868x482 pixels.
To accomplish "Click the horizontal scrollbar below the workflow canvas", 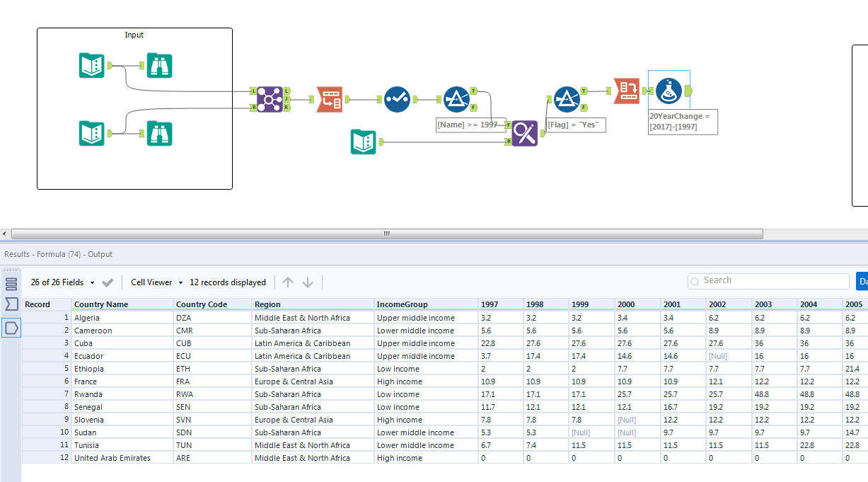I will coord(386,234).
